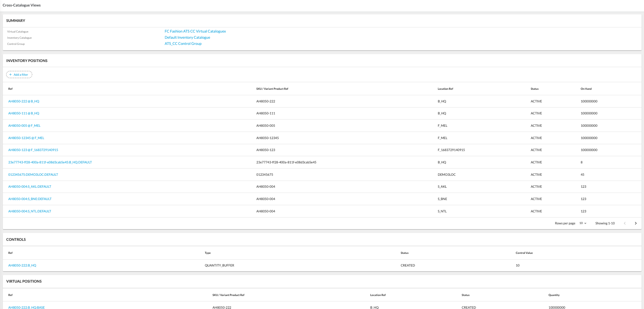The height and width of the screenshot is (309, 644).
Task: Open position 23e77743-ff28-400a-811f at B_HQ
Action: pyautogui.click(x=50, y=162)
